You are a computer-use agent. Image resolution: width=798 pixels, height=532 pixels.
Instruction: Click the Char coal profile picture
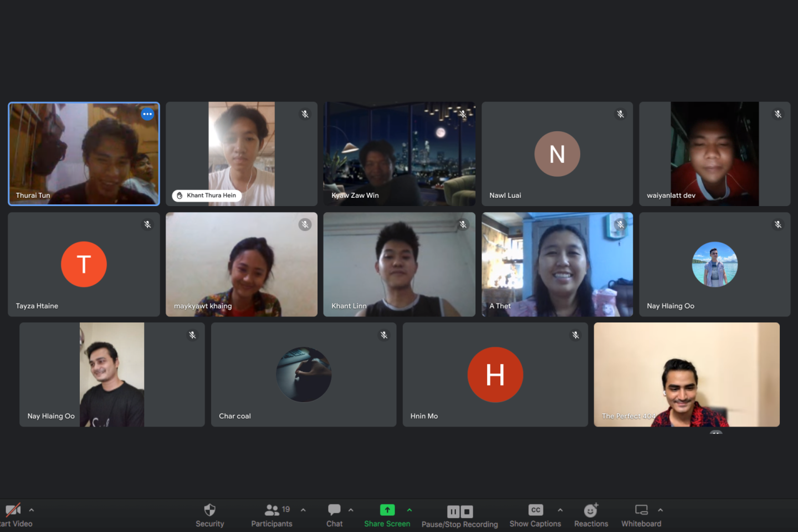tap(304, 374)
